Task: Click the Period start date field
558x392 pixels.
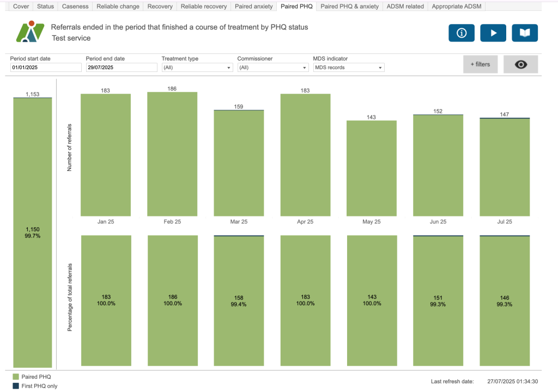Action: click(46, 68)
